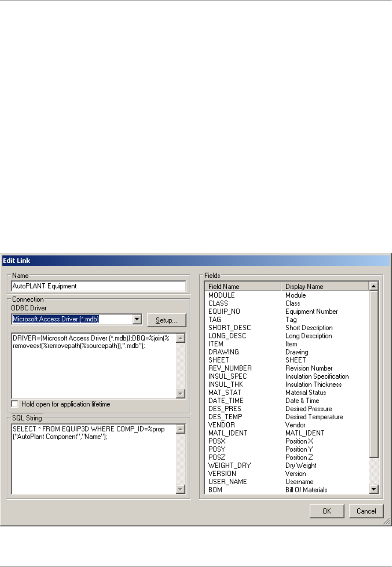This screenshot has height=567, width=392.
Task: Select the POSX field row
Action: coord(287,441)
